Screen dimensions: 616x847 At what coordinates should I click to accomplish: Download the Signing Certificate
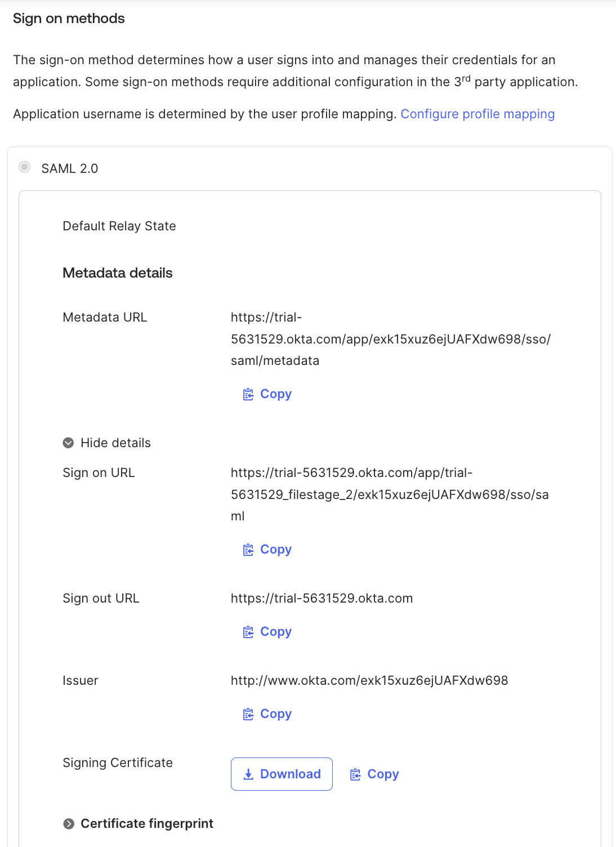click(282, 774)
